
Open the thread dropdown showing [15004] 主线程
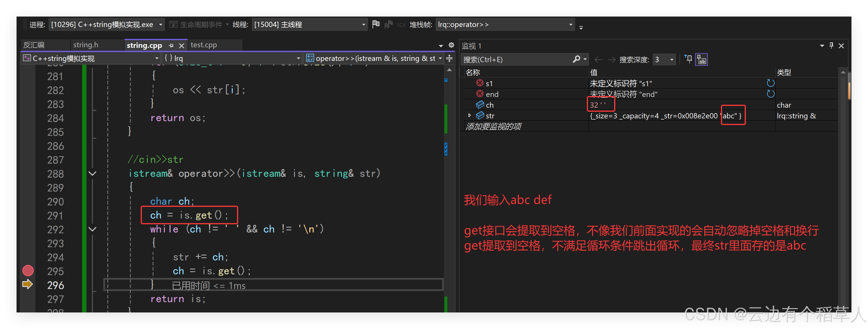309,25
